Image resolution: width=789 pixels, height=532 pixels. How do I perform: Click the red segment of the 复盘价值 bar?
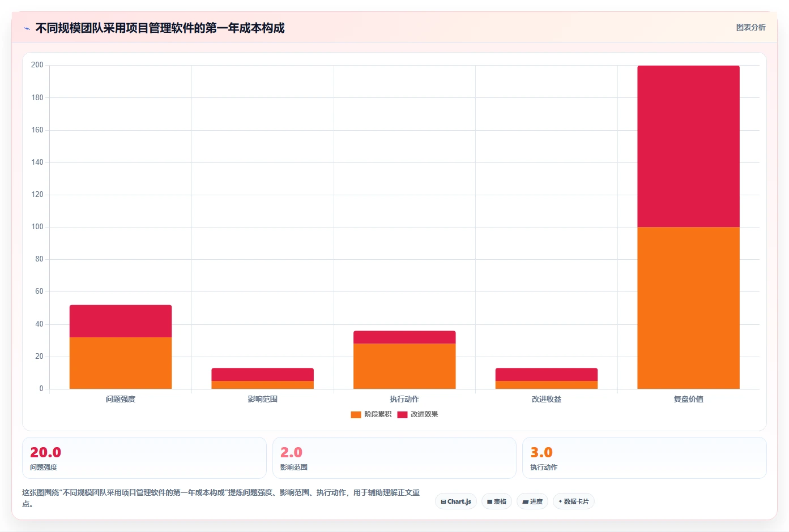coord(688,146)
